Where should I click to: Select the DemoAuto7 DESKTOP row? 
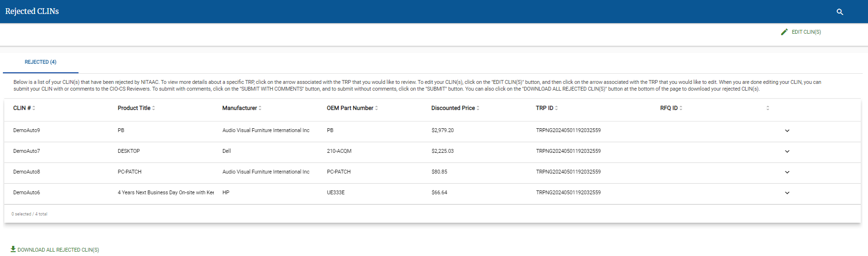click(129, 151)
